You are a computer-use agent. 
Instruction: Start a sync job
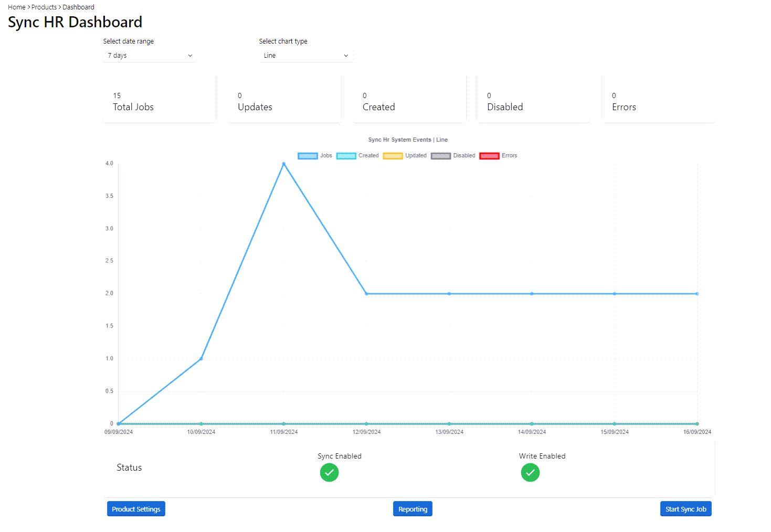pyautogui.click(x=685, y=509)
